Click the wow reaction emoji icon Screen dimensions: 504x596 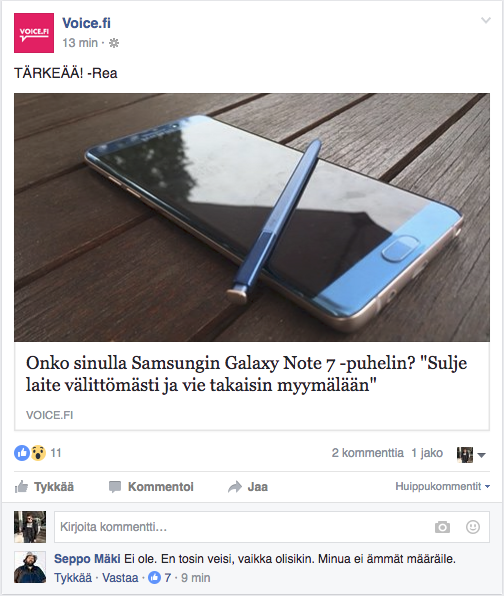click(38, 453)
